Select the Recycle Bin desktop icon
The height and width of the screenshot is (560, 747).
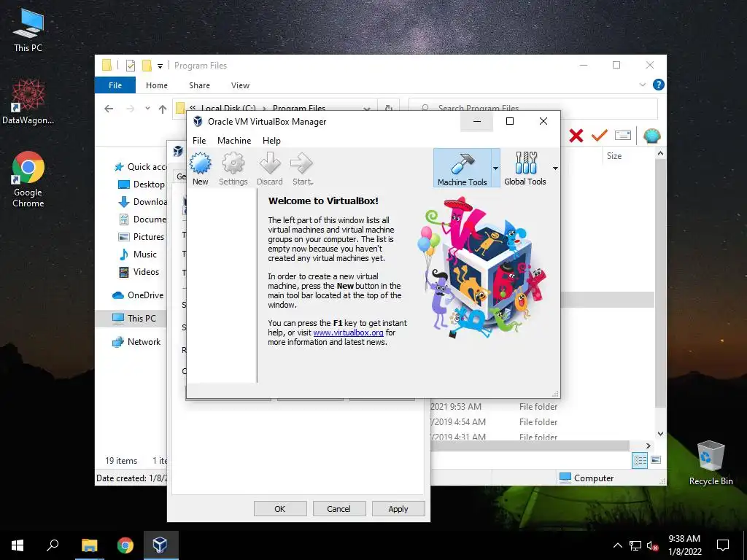click(x=711, y=462)
